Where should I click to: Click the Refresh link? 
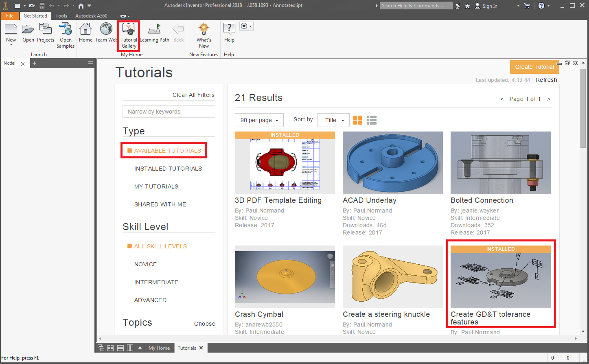(546, 80)
